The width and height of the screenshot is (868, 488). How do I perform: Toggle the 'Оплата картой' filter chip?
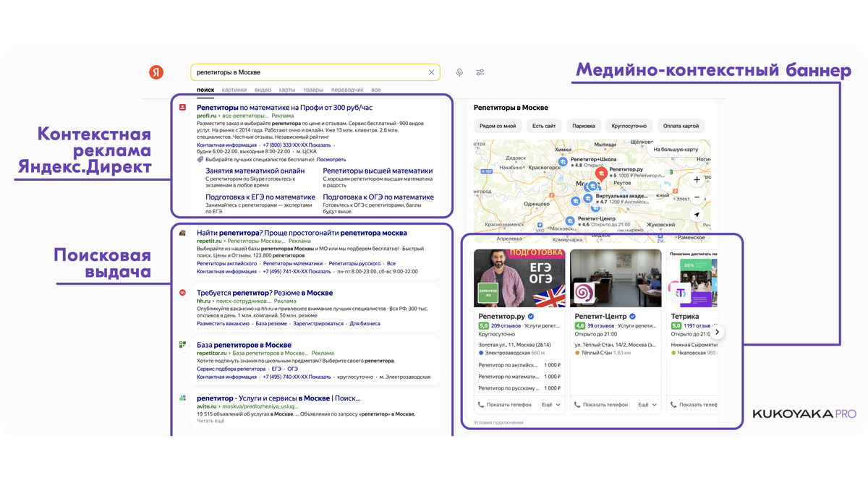coord(680,126)
